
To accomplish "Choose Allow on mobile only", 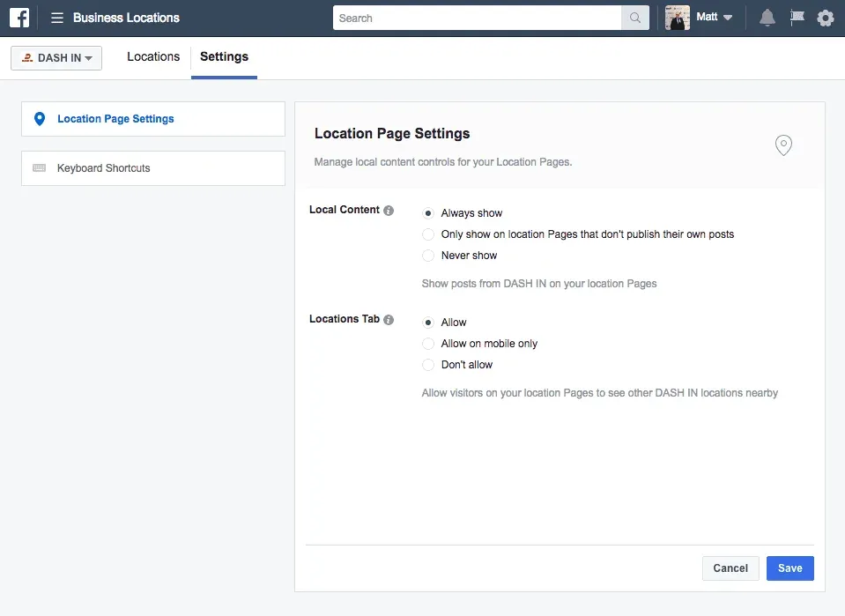I will pos(428,344).
